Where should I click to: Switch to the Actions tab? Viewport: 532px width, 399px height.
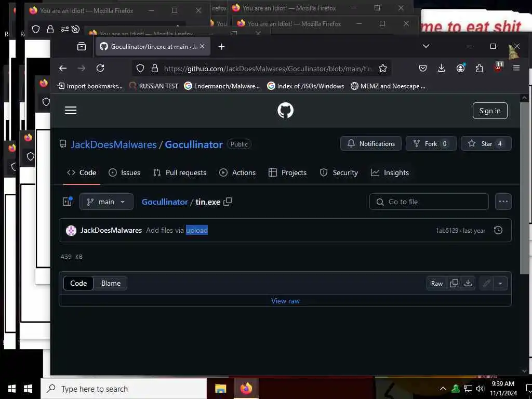237,172
